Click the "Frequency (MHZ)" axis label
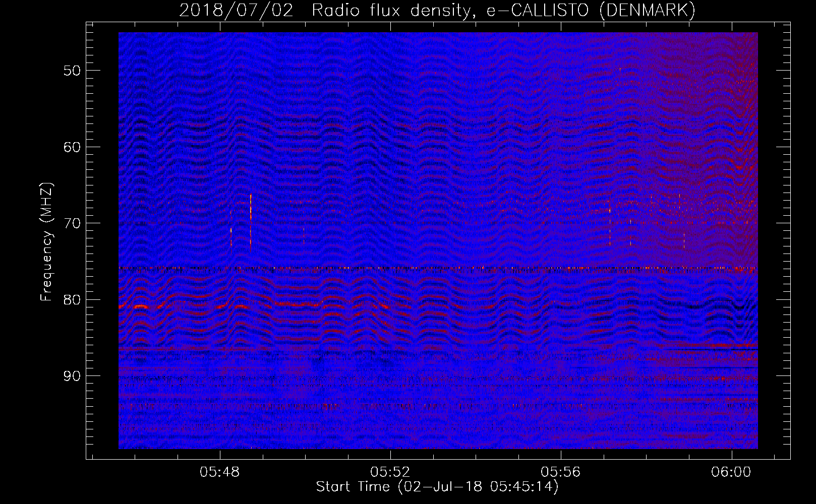 [x=46, y=242]
